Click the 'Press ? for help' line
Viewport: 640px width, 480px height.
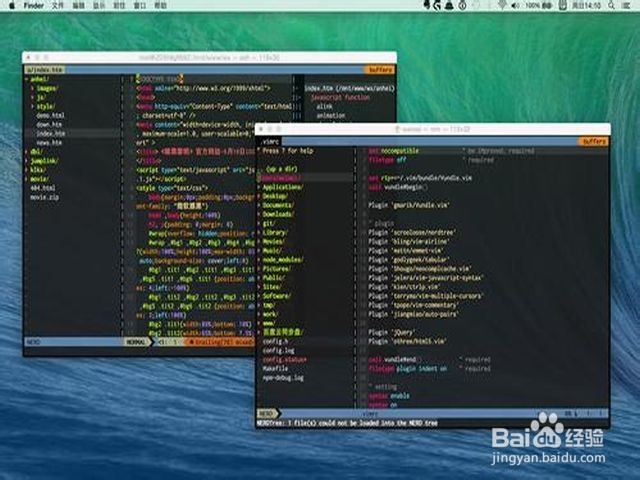click(x=287, y=151)
